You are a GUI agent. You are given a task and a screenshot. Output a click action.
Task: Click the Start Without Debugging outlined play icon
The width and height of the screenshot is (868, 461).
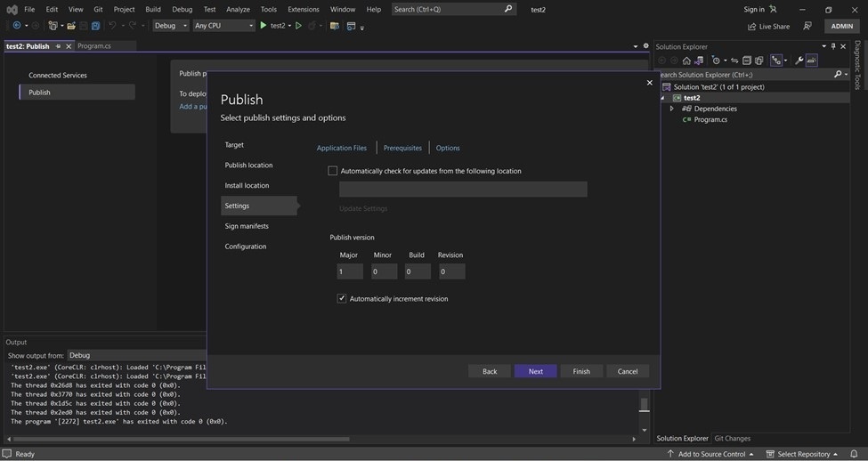tap(298, 26)
